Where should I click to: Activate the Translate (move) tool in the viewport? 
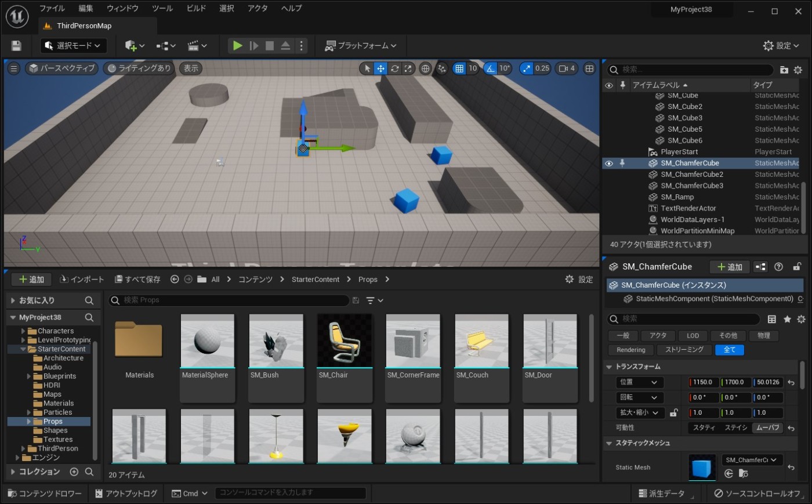[380, 68]
